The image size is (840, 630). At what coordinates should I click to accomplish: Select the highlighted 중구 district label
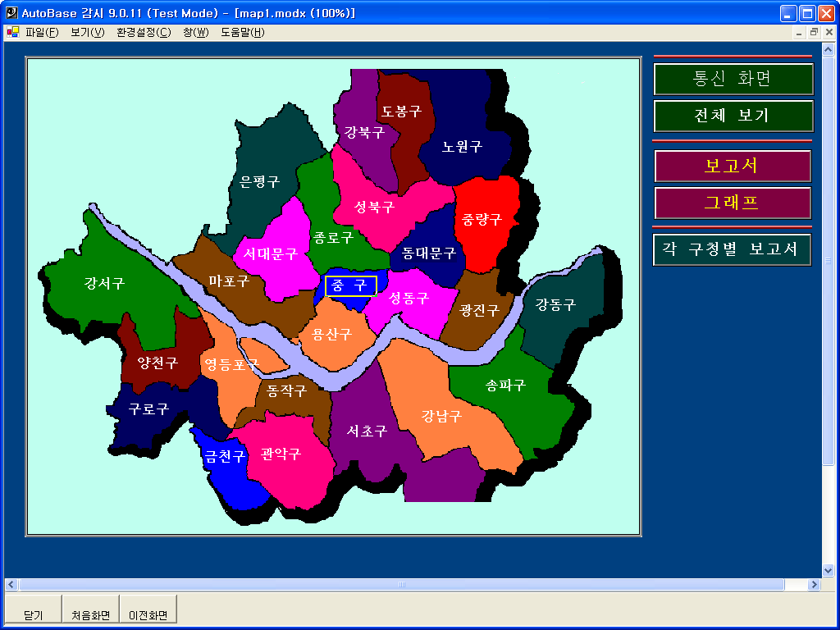click(350, 285)
